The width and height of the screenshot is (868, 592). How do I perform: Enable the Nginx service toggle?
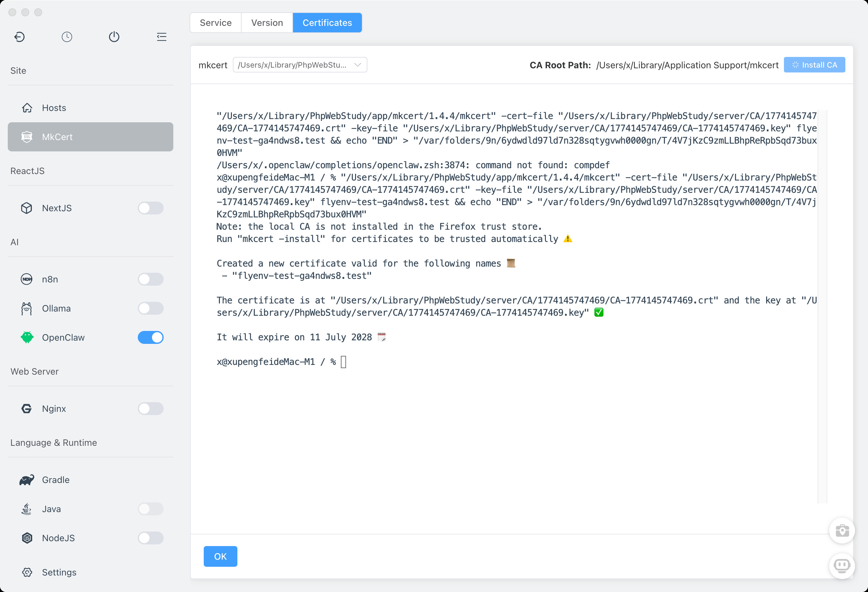point(150,409)
